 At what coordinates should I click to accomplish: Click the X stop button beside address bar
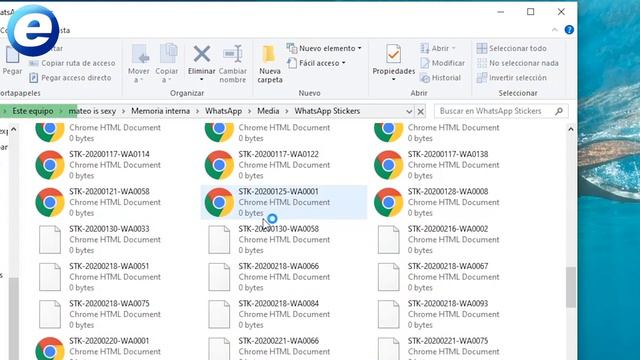(x=420, y=111)
